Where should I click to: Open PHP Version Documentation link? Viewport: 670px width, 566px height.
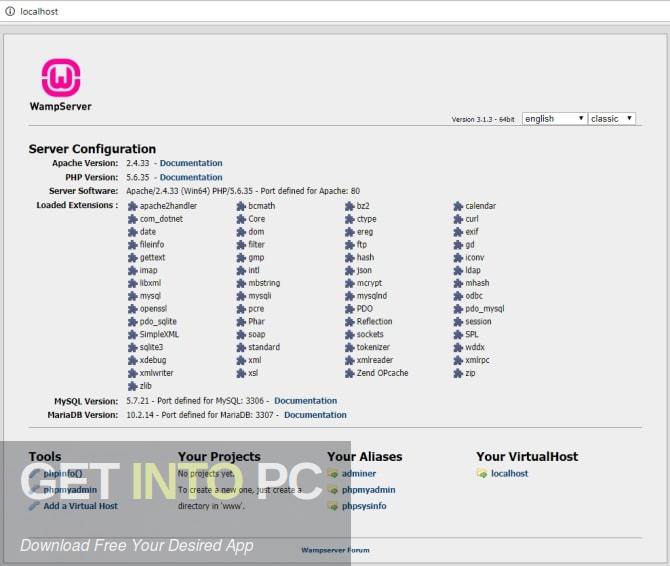(x=191, y=177)
